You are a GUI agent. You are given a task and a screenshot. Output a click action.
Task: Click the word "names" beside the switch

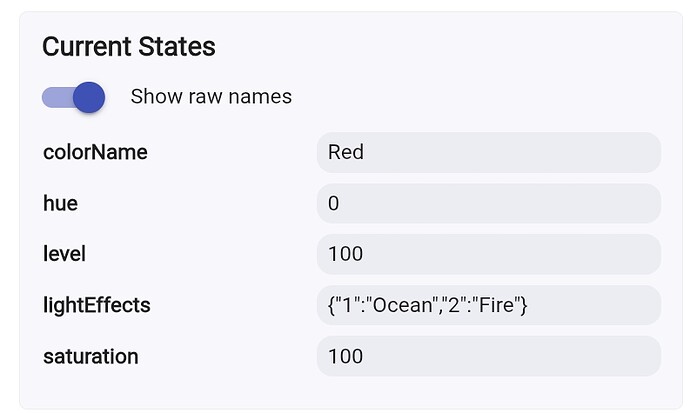[x=263, y=97]
